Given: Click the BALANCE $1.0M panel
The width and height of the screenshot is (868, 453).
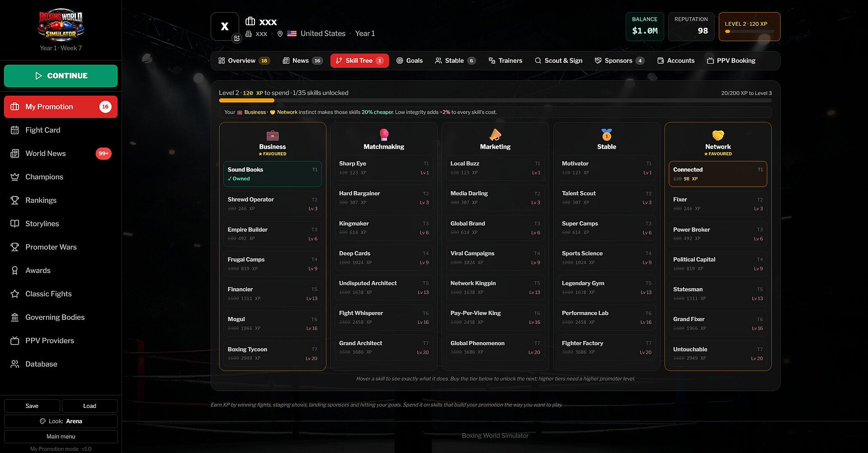Looking at the screenshot, I should pos(645,27).
